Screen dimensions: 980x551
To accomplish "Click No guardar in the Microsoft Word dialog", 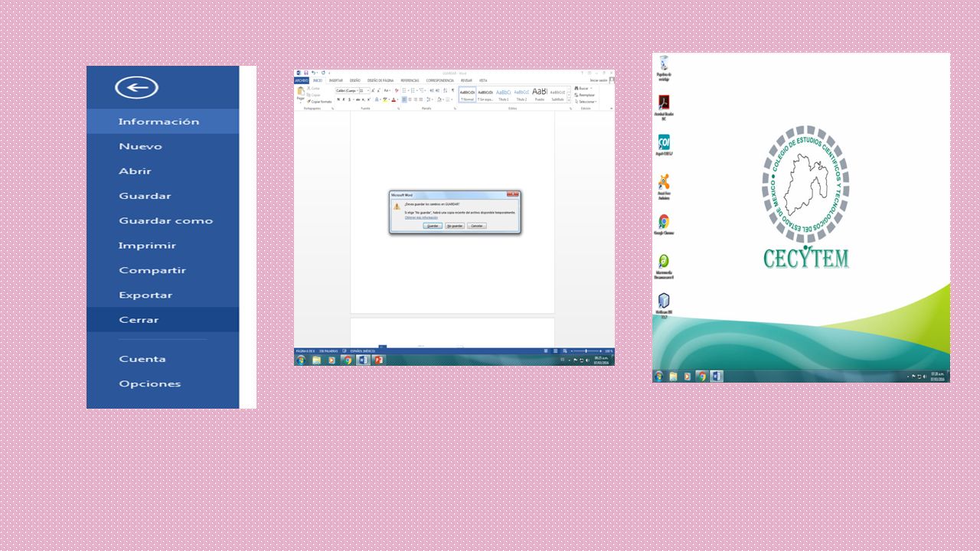I will pyautogui.click(x=455, y=226).
